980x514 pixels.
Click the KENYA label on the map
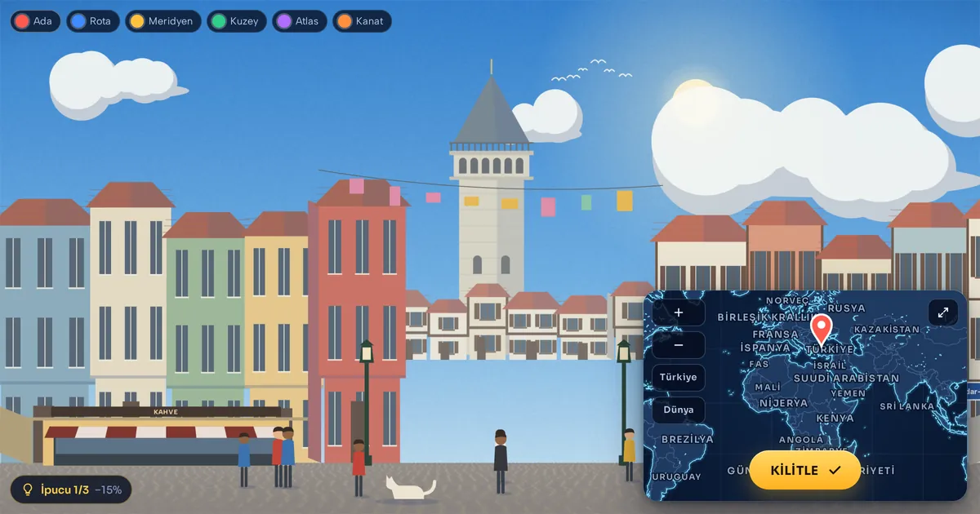click(835, 419)
